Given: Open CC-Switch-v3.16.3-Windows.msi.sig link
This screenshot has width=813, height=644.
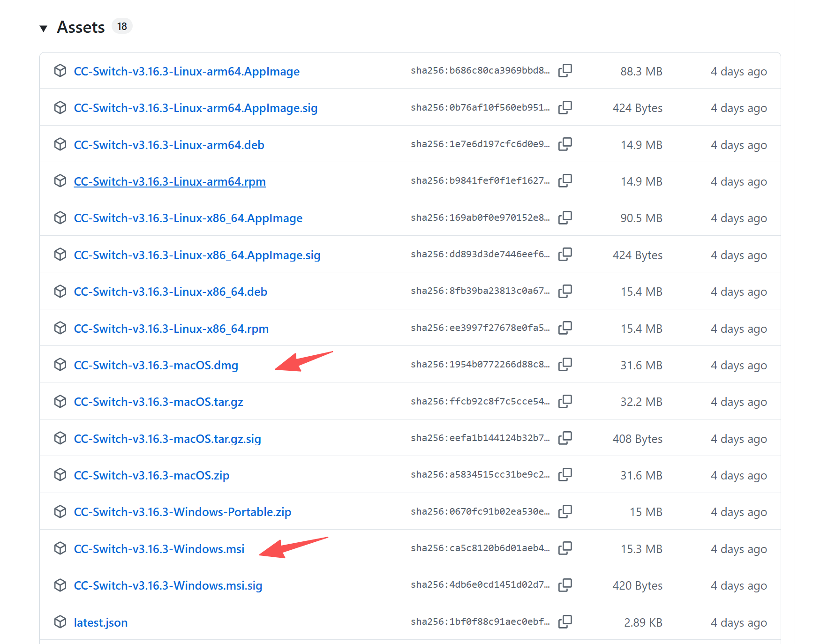Looking at the screenshot, I should pyautogui.click(x=168, y=586).
